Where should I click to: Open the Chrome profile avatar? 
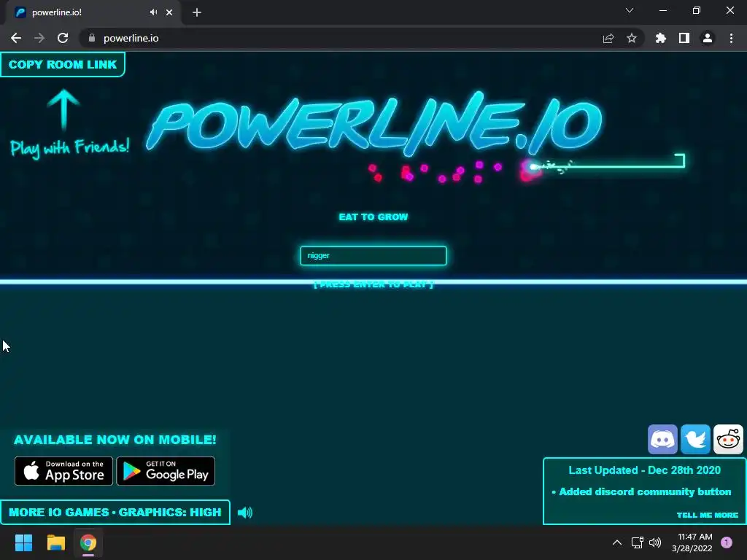(708, 38)
